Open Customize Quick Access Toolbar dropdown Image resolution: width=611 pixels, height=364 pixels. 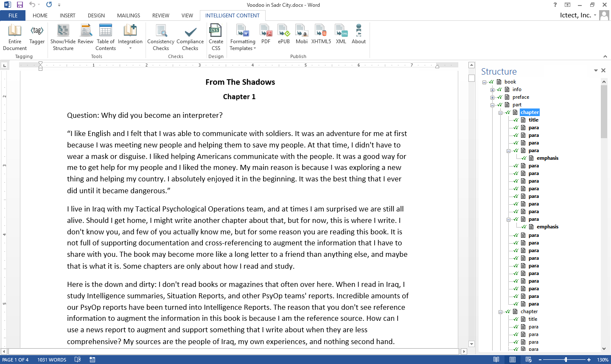[59, 5]
